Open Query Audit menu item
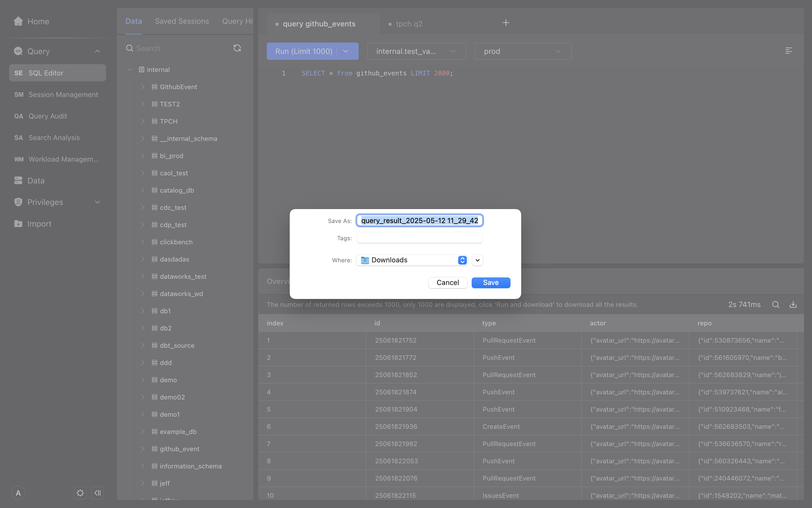The width and height of the screenshot is (812, 508). pyautogui.click(x=57, y=116)
